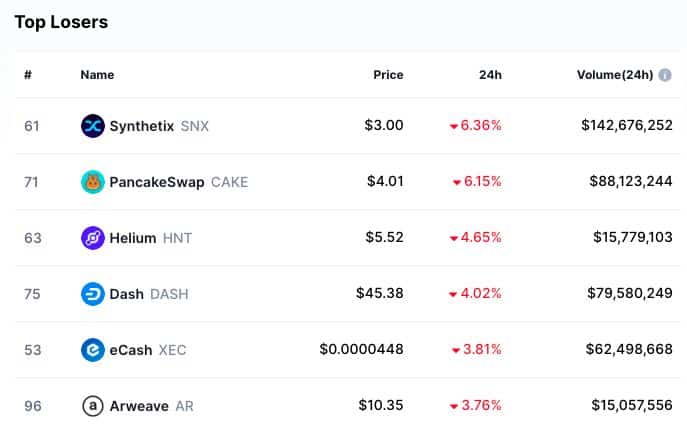
Task: Open the Helium name link
Action: [x=133, y=238]
